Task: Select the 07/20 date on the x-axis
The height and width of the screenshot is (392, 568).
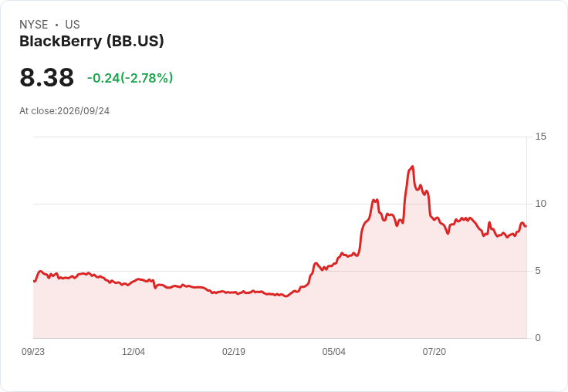Action: coord(434,352)
